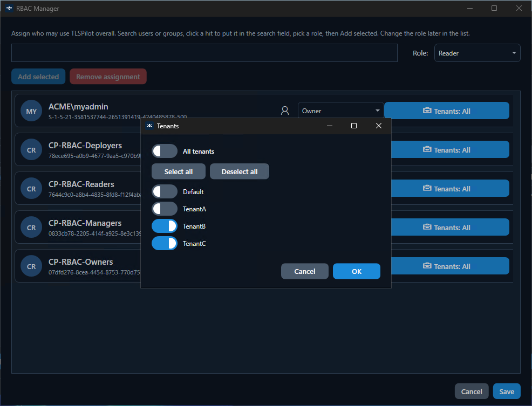
Task: Maximize the RBAC Manager window
Action: [x=494, y=8]
